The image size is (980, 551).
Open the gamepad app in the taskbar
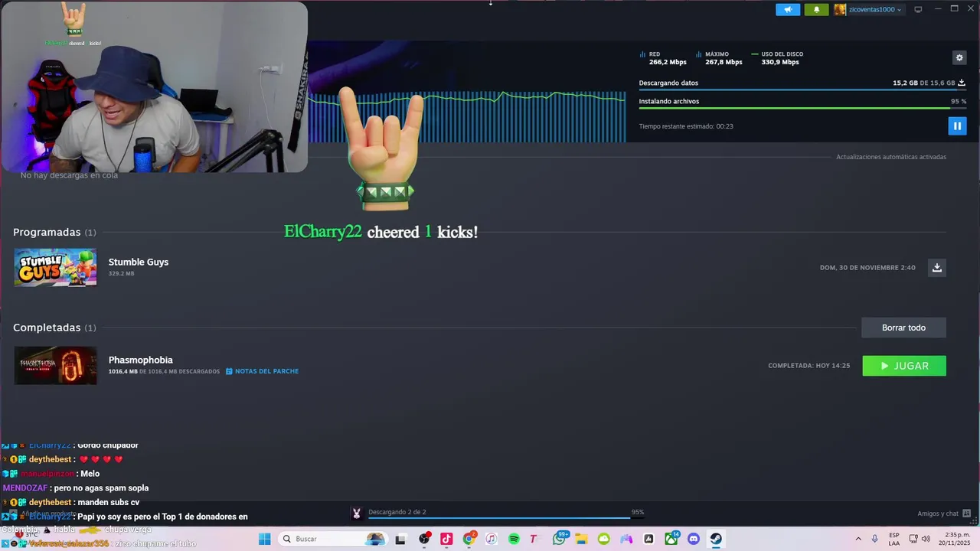(626, 539)
